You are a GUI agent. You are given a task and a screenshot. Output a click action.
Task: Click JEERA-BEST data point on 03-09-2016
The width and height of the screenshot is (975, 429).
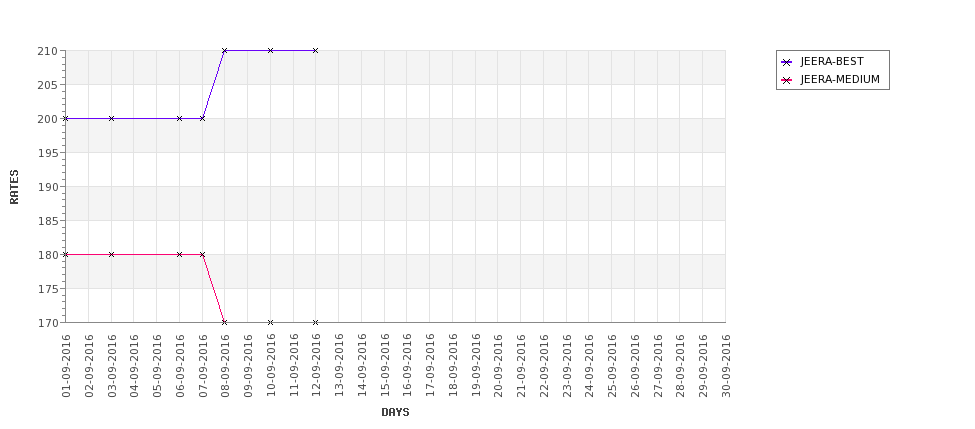tap(111, 118)
